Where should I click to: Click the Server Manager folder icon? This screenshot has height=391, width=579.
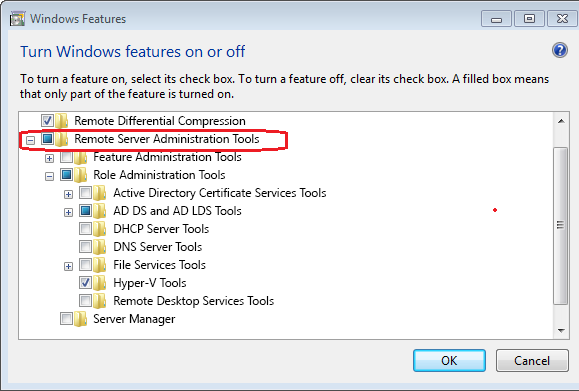coord(80,319)
